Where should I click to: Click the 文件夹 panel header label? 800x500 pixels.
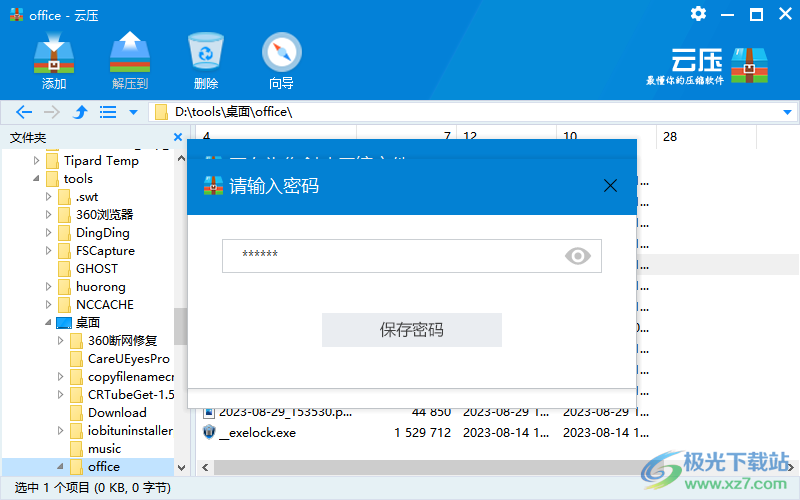click(x=28, y=137)
